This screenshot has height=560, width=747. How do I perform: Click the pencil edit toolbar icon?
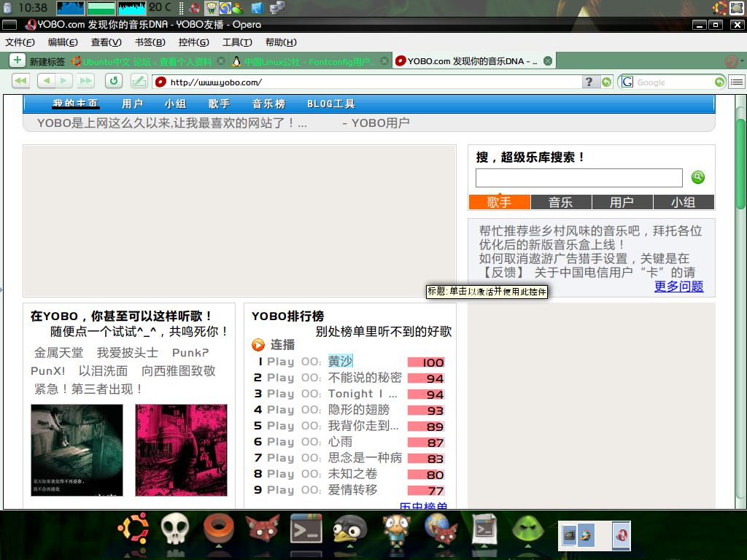pos(139,81)
